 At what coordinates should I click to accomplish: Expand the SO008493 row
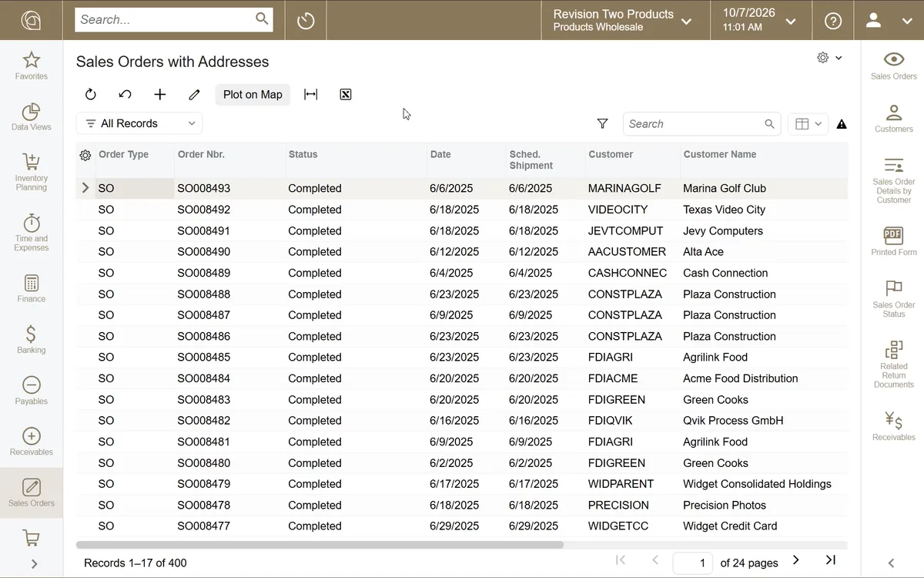85,188
